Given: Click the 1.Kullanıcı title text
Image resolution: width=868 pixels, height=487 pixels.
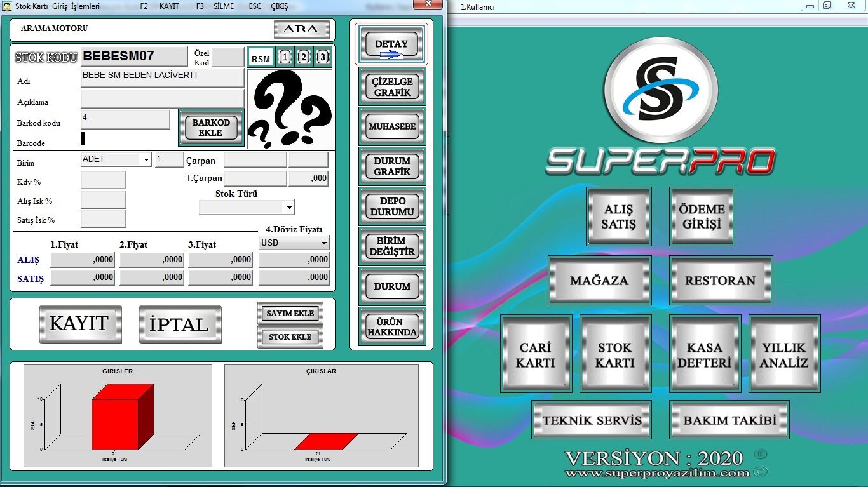Looking at the screenshot, I should coord(477,7).
